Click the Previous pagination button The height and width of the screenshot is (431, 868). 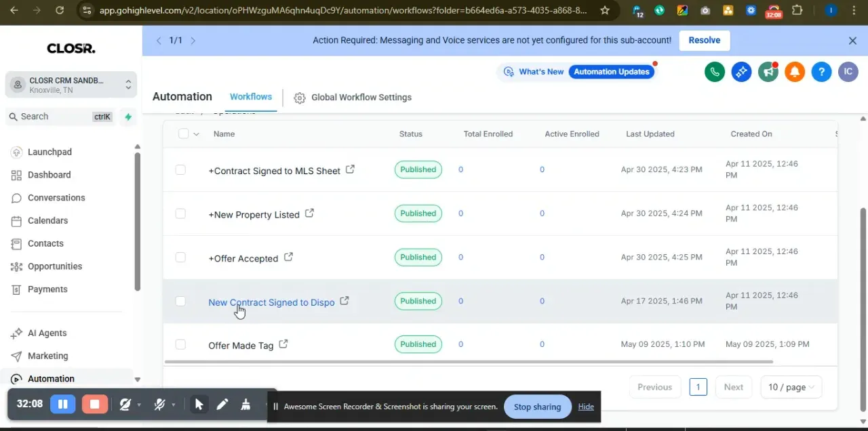pyautogui.click(x=654, y=387)
